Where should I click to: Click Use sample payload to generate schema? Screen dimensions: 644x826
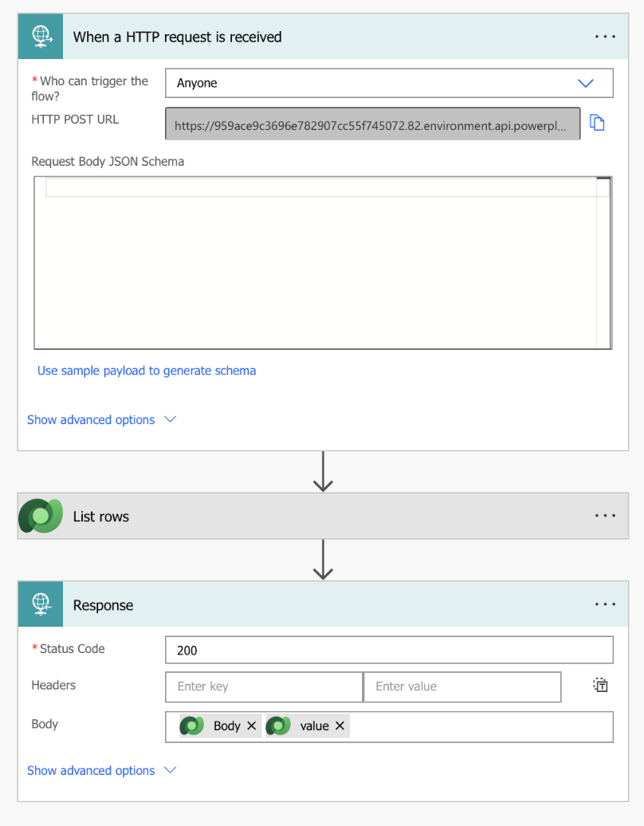coord(147,371)
